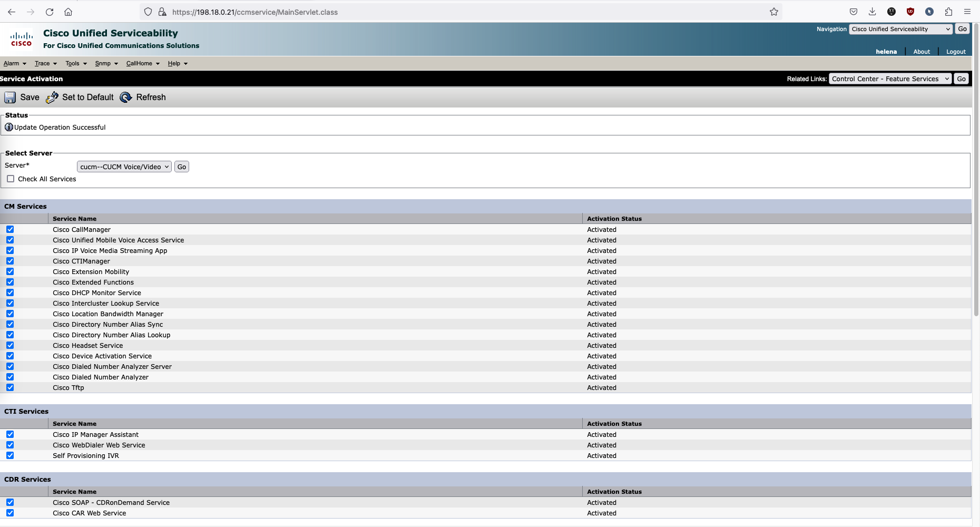Open the Server selection dropdown

point(124,167)
